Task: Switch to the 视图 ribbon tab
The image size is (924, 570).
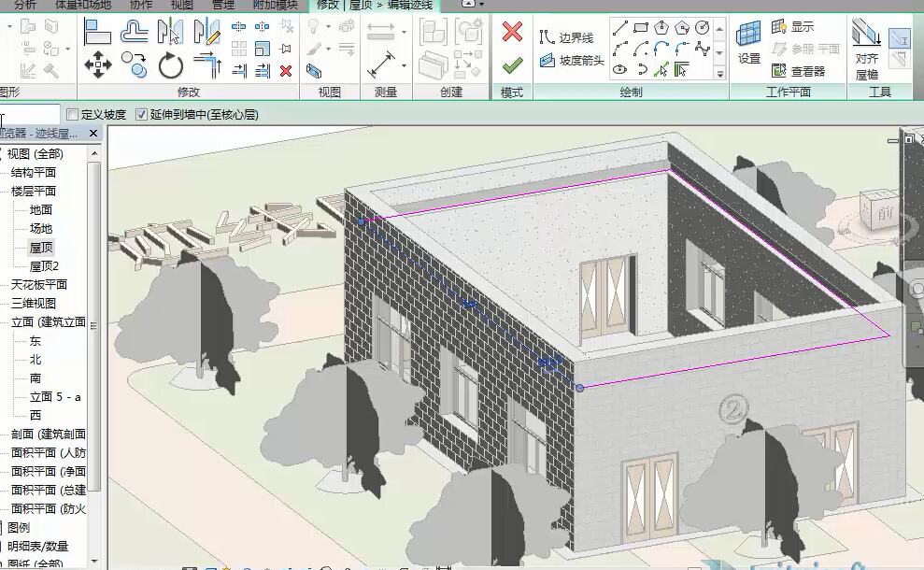Action: click(x=181, y=6)
